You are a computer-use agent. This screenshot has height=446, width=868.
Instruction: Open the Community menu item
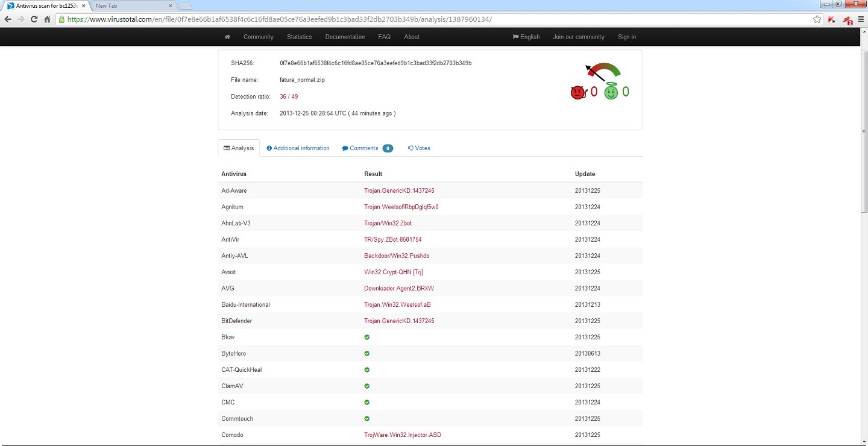click(x=259, y=37)
